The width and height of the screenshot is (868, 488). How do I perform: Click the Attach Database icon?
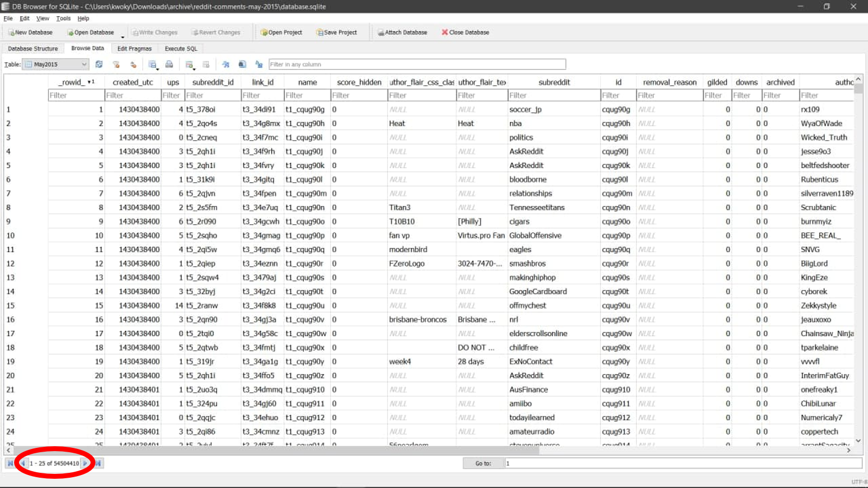coord(402,33)
